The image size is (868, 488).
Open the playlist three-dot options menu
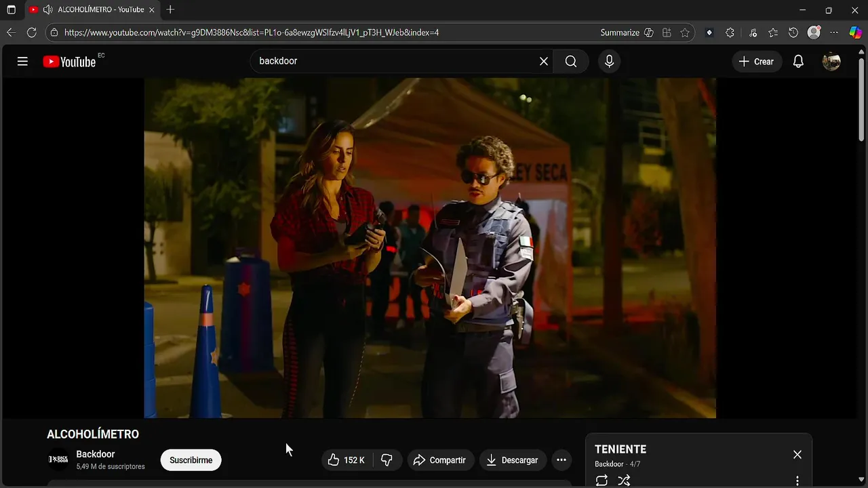(x=797, y=481)
